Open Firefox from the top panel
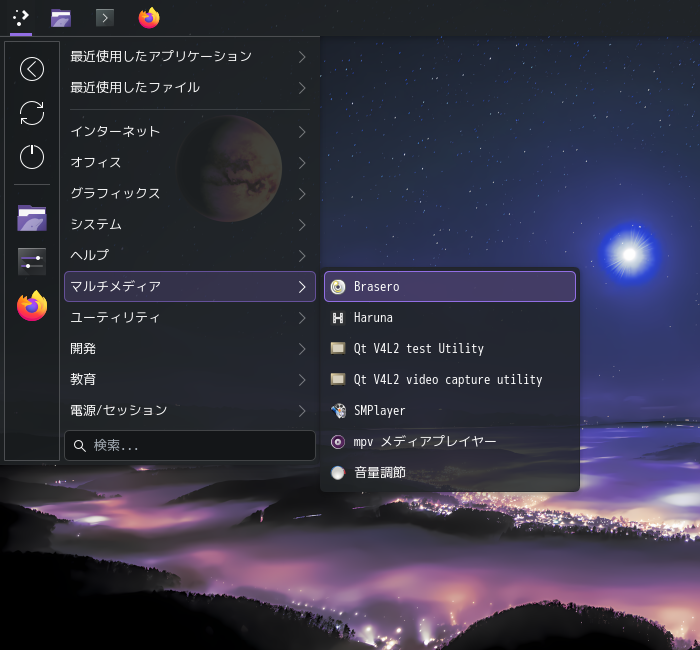 [149, 18]
